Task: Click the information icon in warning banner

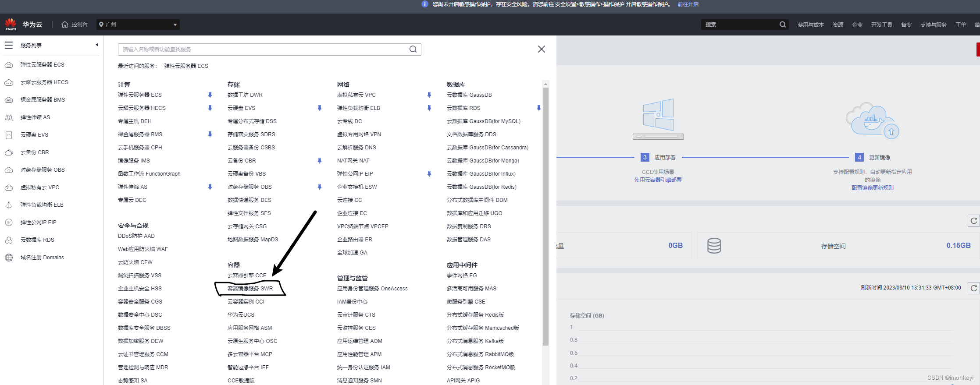Action: coord(424,4)
